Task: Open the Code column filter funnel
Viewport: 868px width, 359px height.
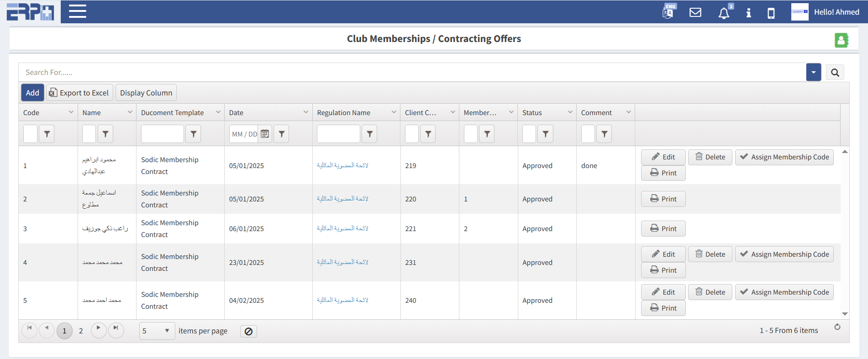Action: pyautogui.click(x=47, y=134)
